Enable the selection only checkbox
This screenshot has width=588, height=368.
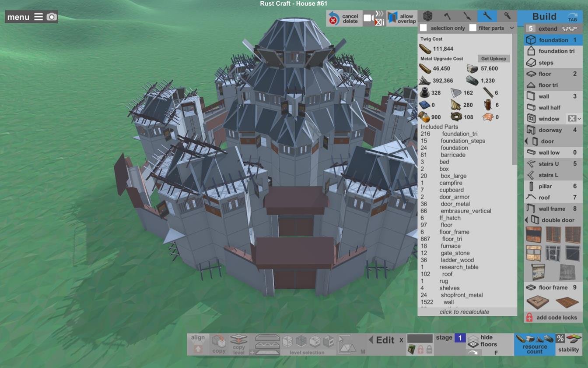(423, 28)
